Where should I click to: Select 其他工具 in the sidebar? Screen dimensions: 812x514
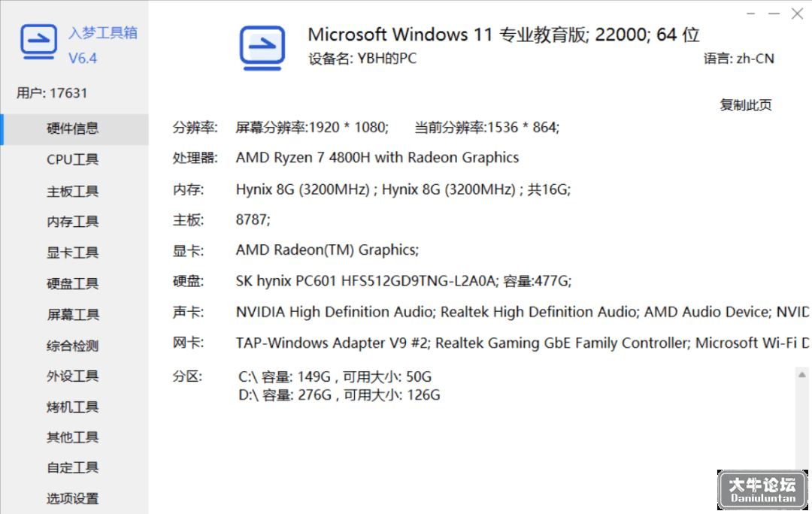(74, 437)
